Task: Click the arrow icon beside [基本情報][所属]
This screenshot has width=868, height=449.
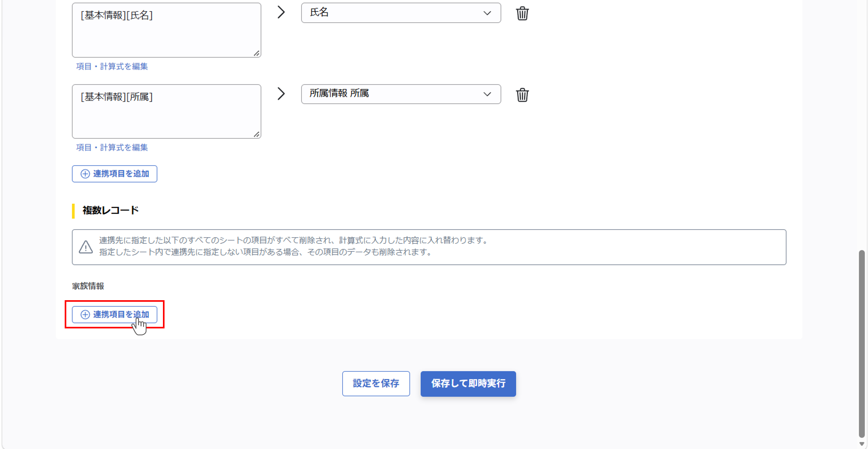Action: 281,94
